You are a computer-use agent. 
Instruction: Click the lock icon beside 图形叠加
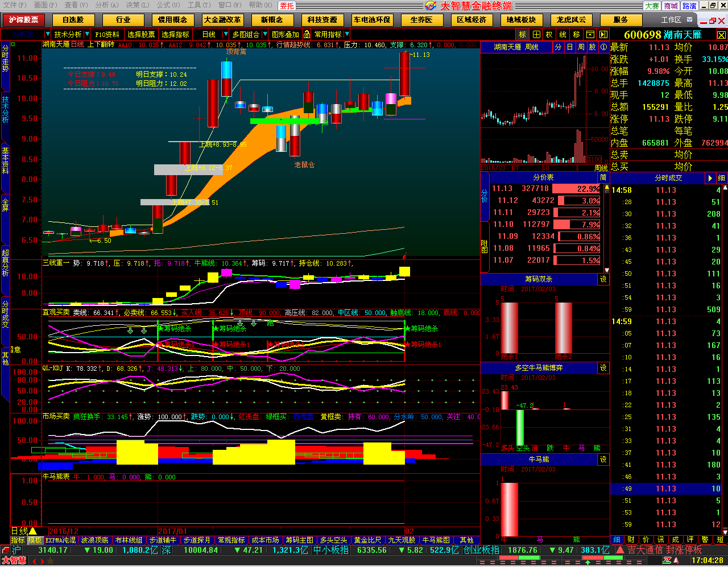(307, 35)
